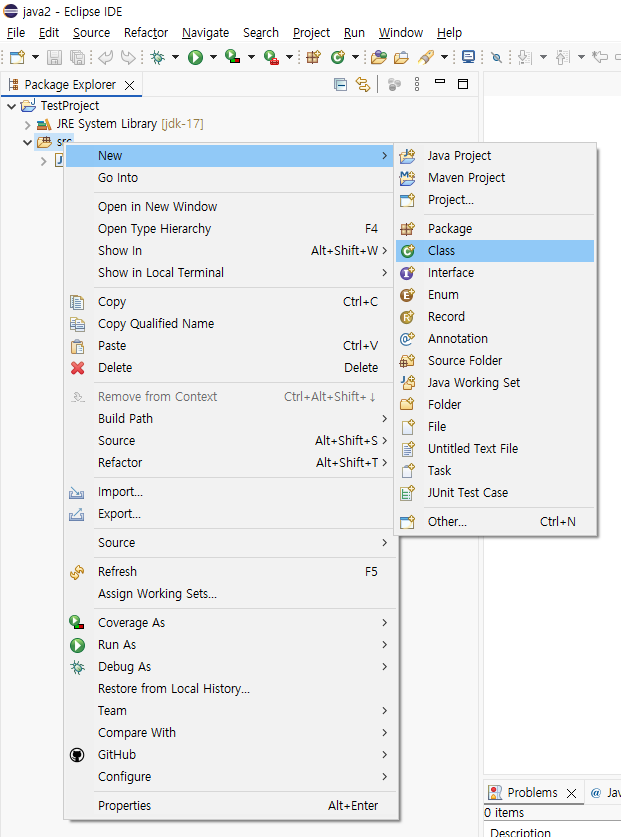Click the Open Task folder toolbar icon
This screenshot has height=837, width=621.
(401, 57)
